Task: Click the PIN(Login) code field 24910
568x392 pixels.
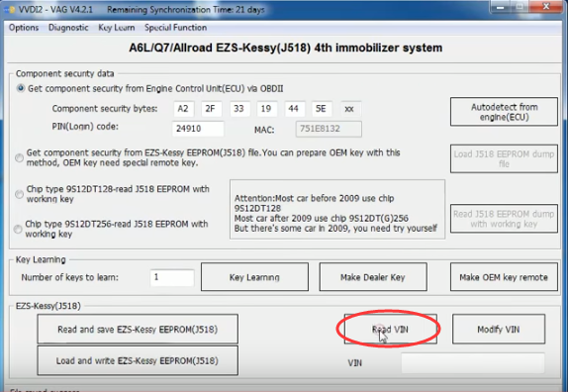Action: pos(198,129)
